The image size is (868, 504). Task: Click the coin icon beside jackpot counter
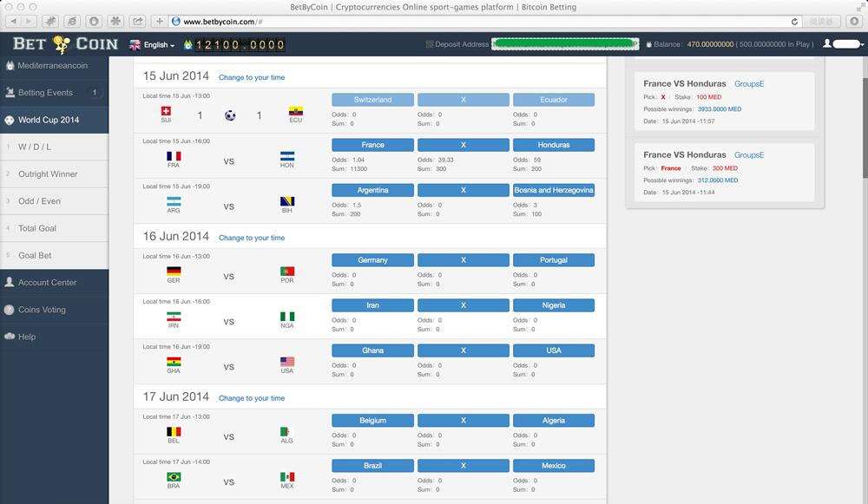(x=187, y=45)
